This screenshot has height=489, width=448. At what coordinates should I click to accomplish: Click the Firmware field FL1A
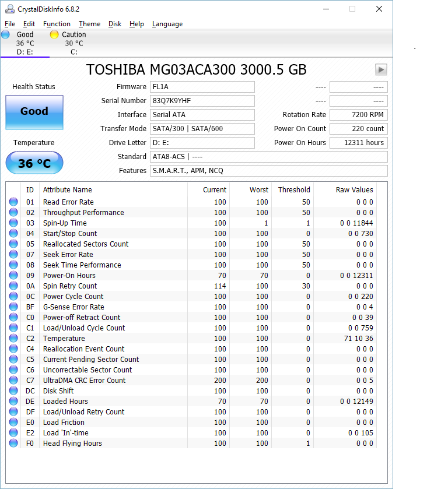point(202,87)
